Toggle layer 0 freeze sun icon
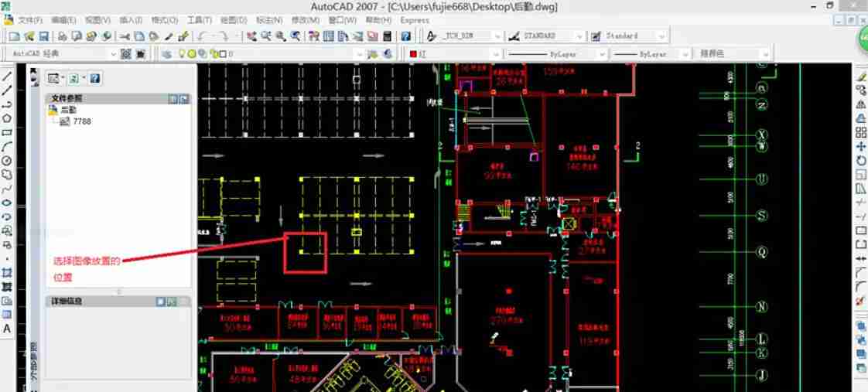The width and height of the screenshot is (868, 392). (x=192, y=53)
